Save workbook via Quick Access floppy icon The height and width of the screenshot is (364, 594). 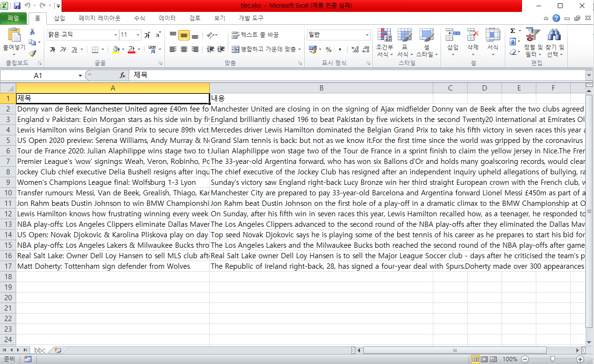point(17,6)
